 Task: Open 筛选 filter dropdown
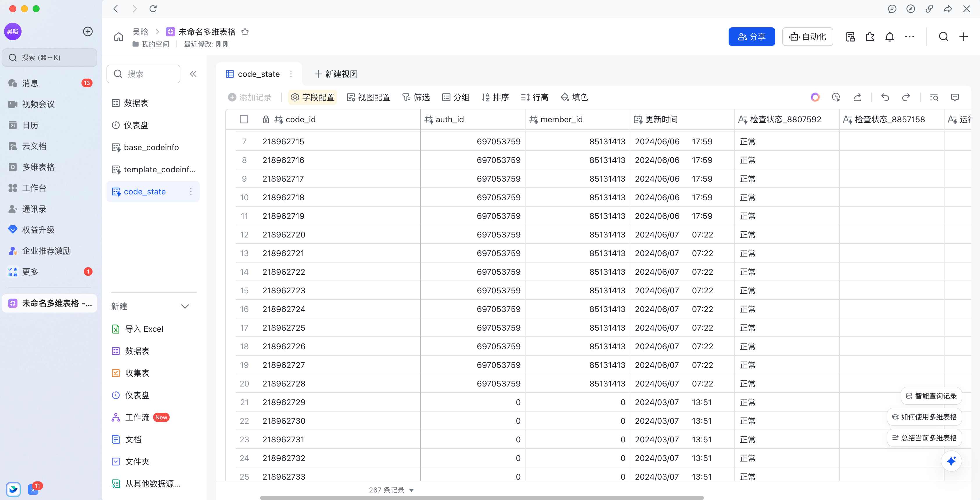[416, 97]
